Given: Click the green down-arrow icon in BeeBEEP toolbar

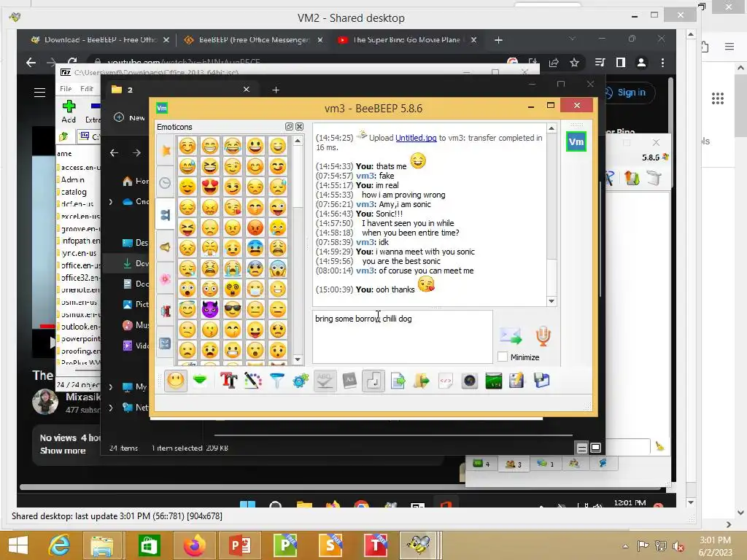Looking at the screenshot, I should 200,380.
